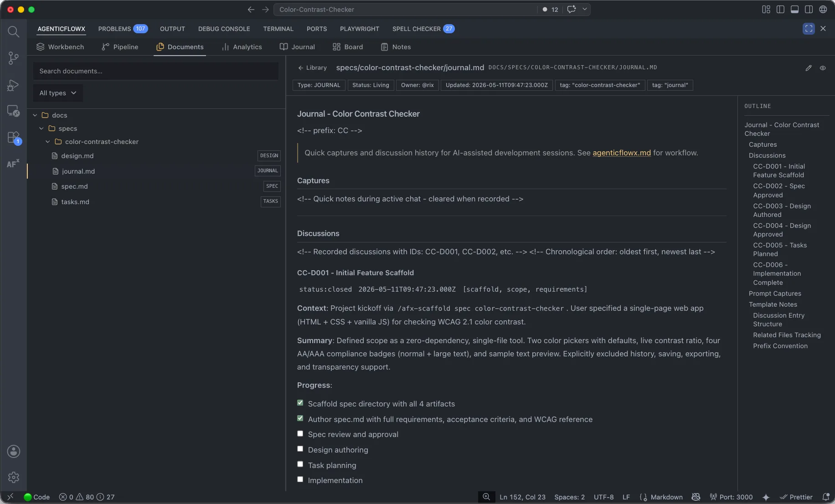This screenshot has height=504, width=835.
Task: Jump to CC-D003 - Design Authored in outline
Action: (782, 211)
